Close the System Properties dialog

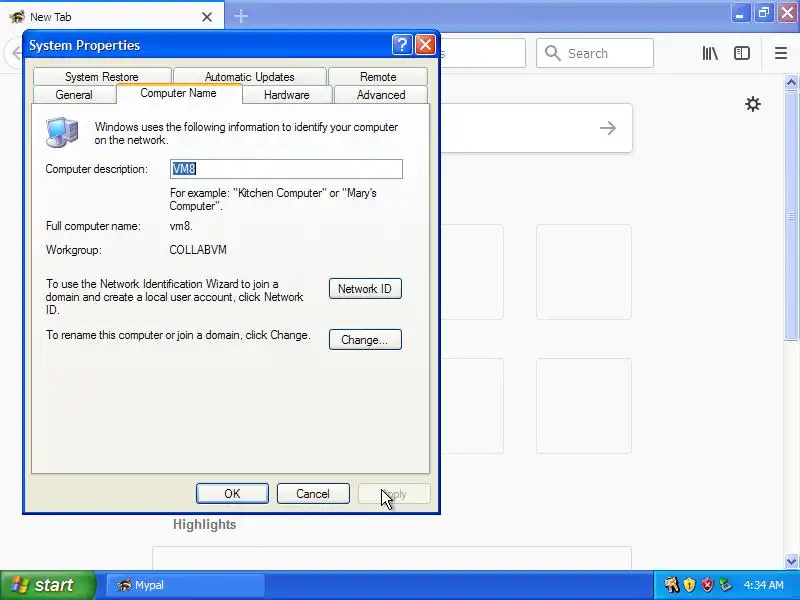point(425,45)
